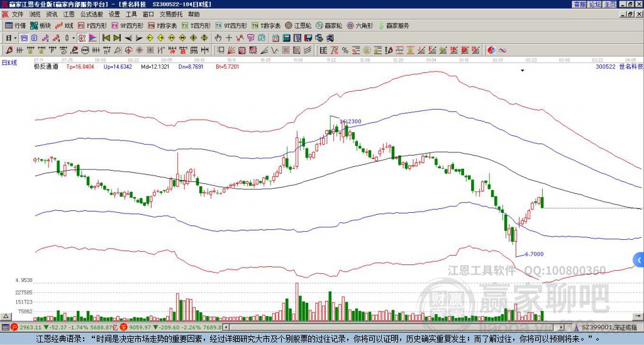Screen dimensions: 644x345
Task: Open the 交易委托 menu
Action: (171, 14)
